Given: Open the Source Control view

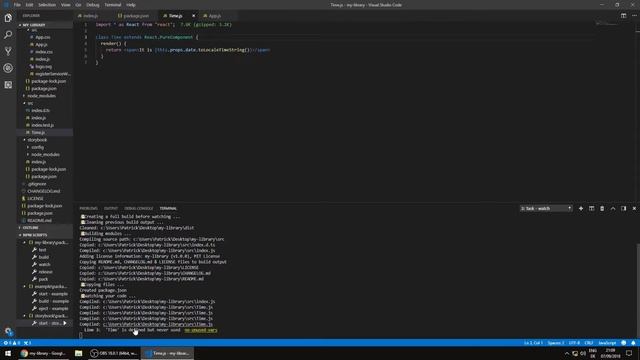Looking at the screenshot, I should click(8, 51).
